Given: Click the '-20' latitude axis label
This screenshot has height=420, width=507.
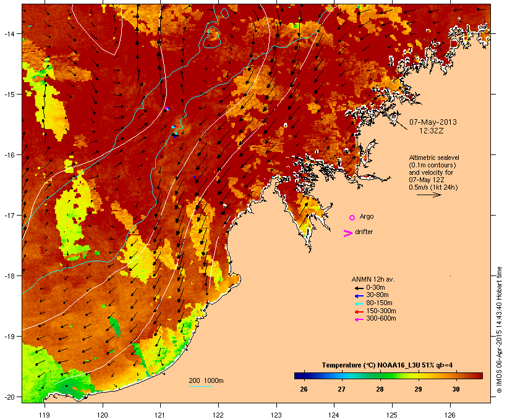Looking at the screenshot, I should pyautogui.click(x=9, y=397).
